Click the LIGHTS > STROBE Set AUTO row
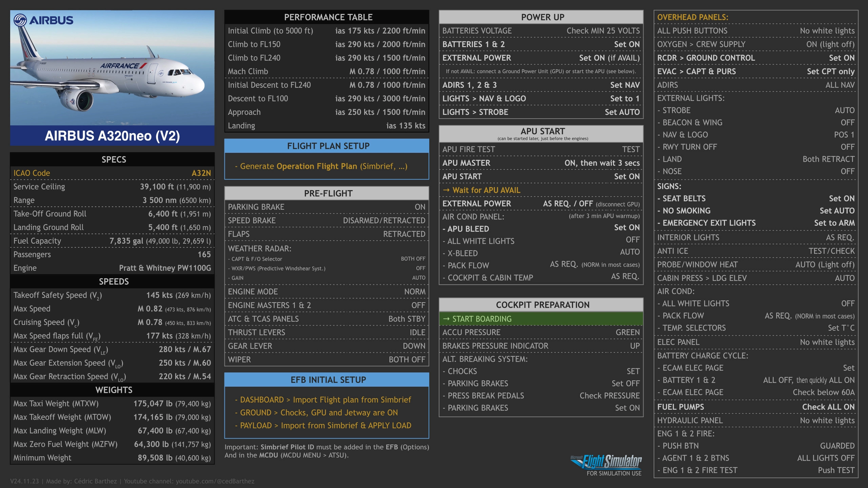 541,112
